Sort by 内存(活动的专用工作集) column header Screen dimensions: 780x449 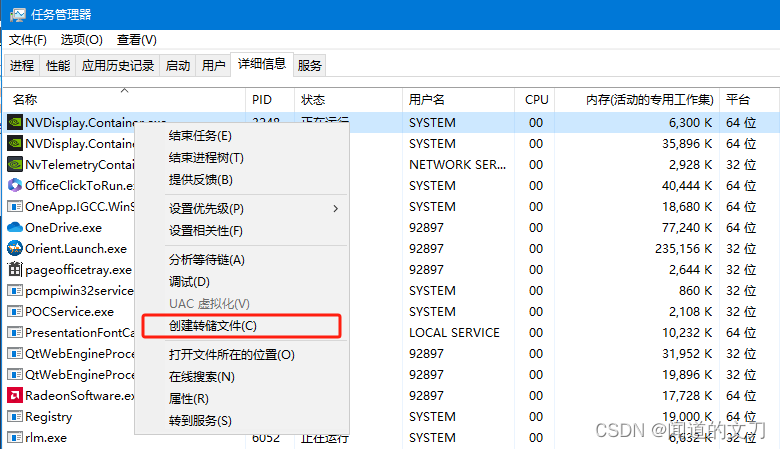click(x=637, y=99)
